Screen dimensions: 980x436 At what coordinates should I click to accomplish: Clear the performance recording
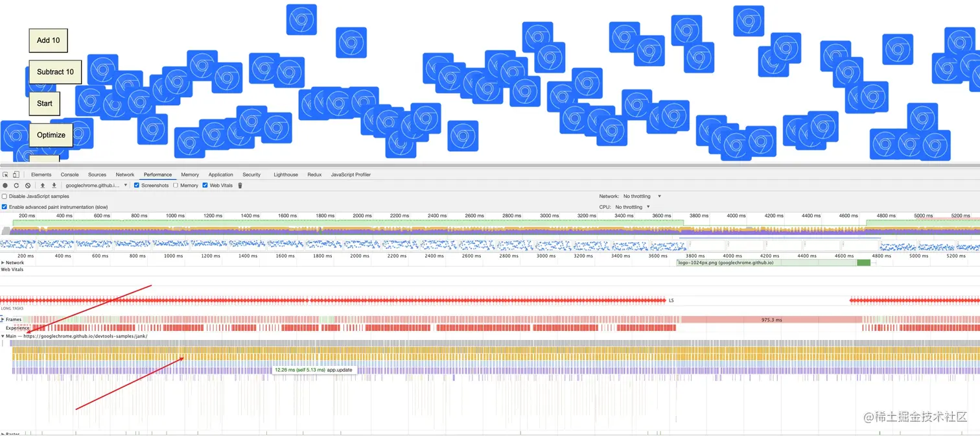coord(28,186)
